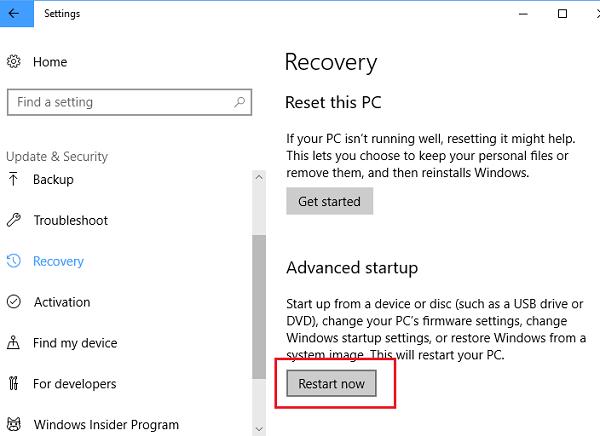Select the Troubleshoot wrench icon
The width and height of the screenshot is (600, 436).
(14, 221)
